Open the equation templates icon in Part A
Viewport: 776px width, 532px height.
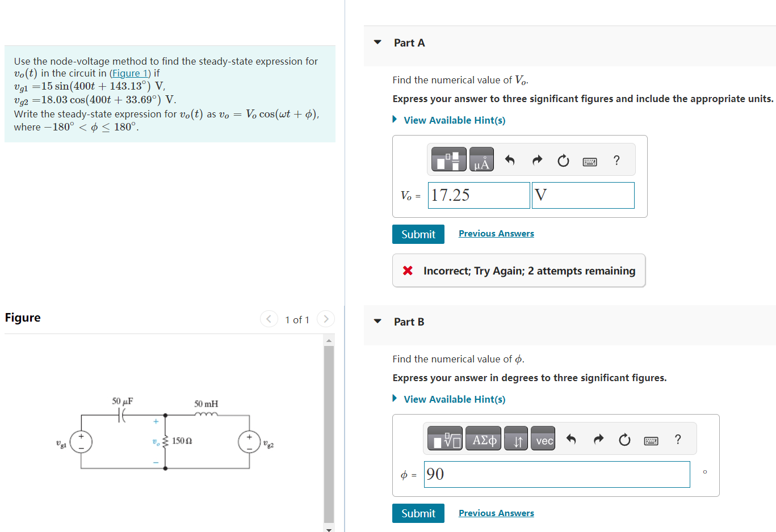coord(448,159)
